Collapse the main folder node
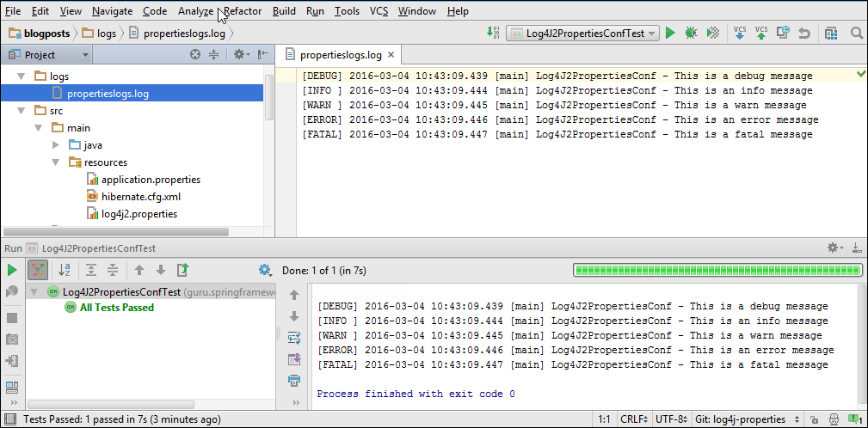This screenshot has width=868, height=428. click(x=38, y=128)
